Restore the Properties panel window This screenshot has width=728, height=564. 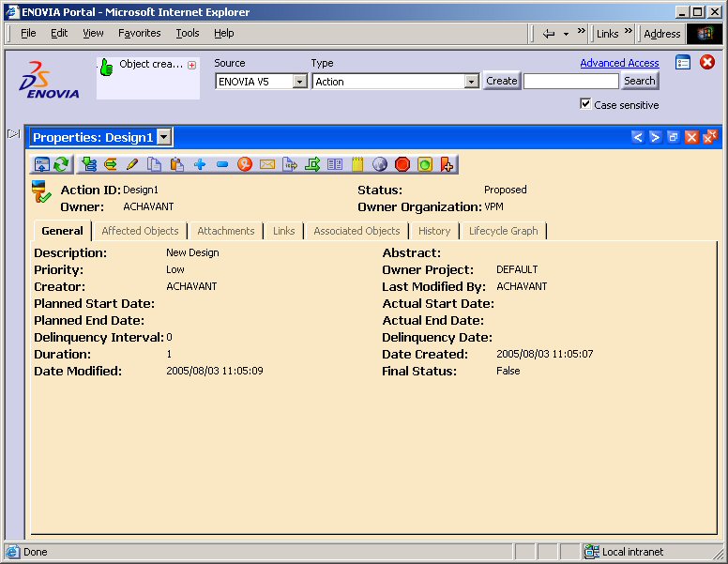pos(673,137)
